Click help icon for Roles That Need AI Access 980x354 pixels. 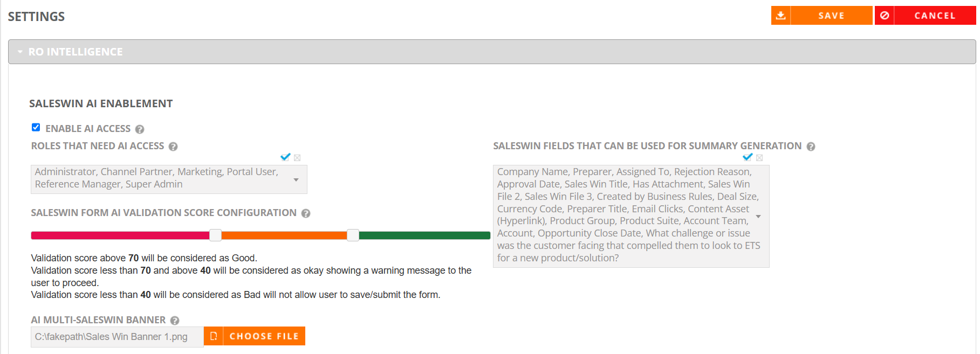pos(173,147)
